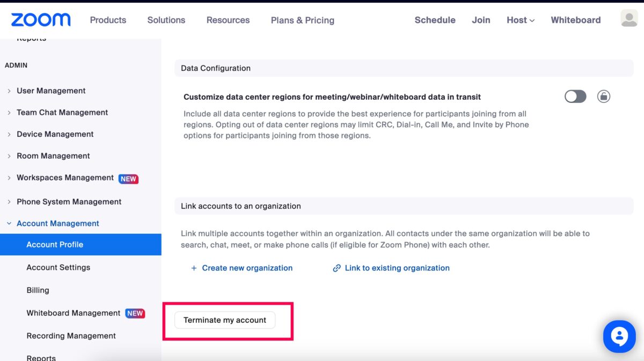Click the lock icon beside data center toggle

pyautogui.click(x=604, y=97)
